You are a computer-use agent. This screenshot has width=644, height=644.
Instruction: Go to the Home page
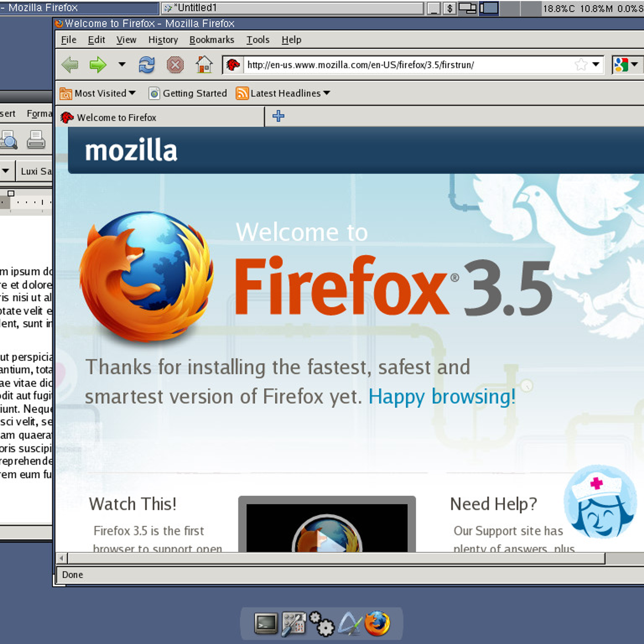point(204,64)
